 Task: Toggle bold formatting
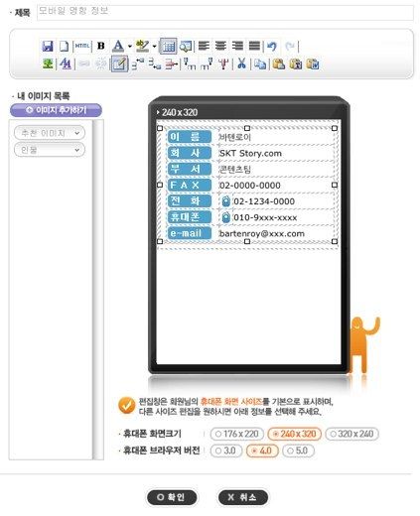pos(101,46)
